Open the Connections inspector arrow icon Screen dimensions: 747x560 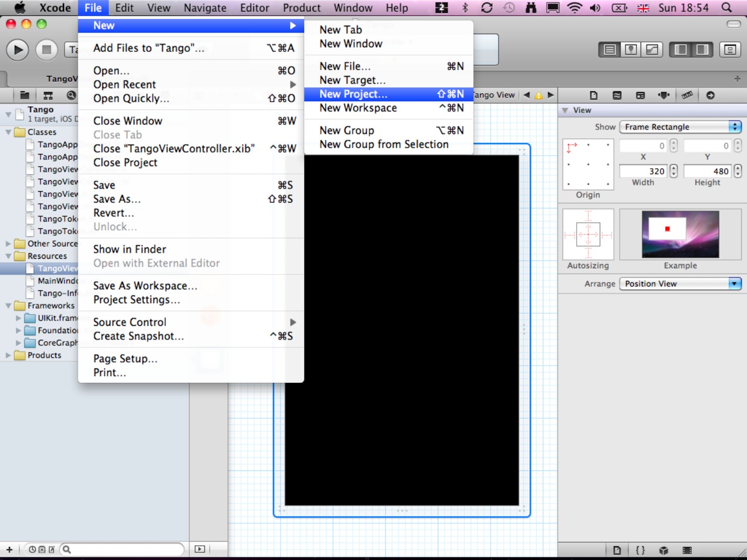710,95
